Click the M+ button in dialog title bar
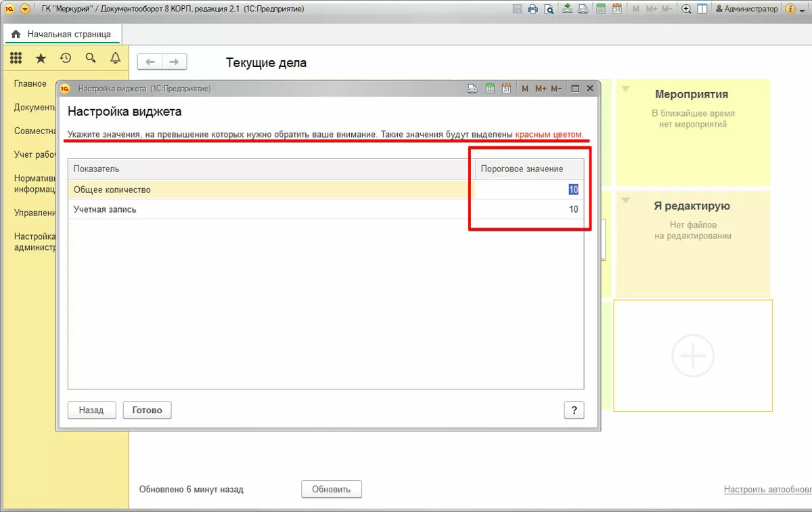 541,89
